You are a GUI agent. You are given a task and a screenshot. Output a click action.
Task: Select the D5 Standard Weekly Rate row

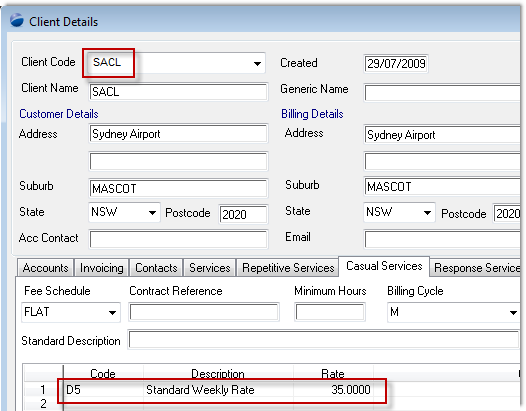pyautogui.click(x=221, y=390)
